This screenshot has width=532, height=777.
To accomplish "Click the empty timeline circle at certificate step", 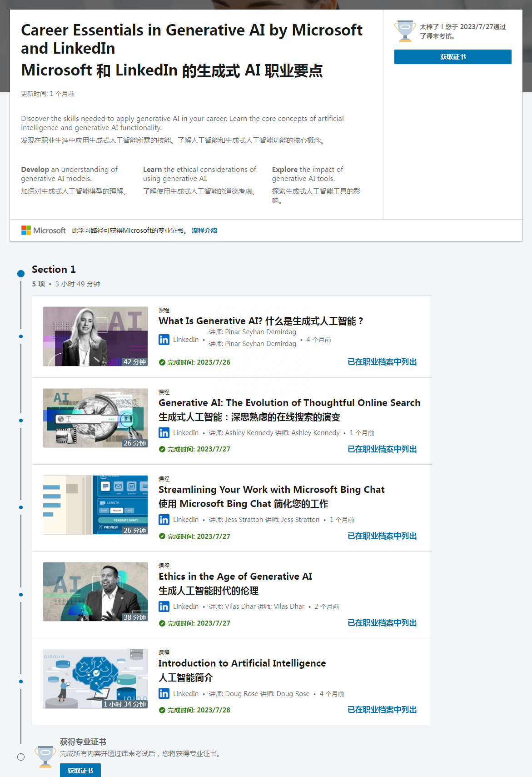I will (x=21, y=757).
